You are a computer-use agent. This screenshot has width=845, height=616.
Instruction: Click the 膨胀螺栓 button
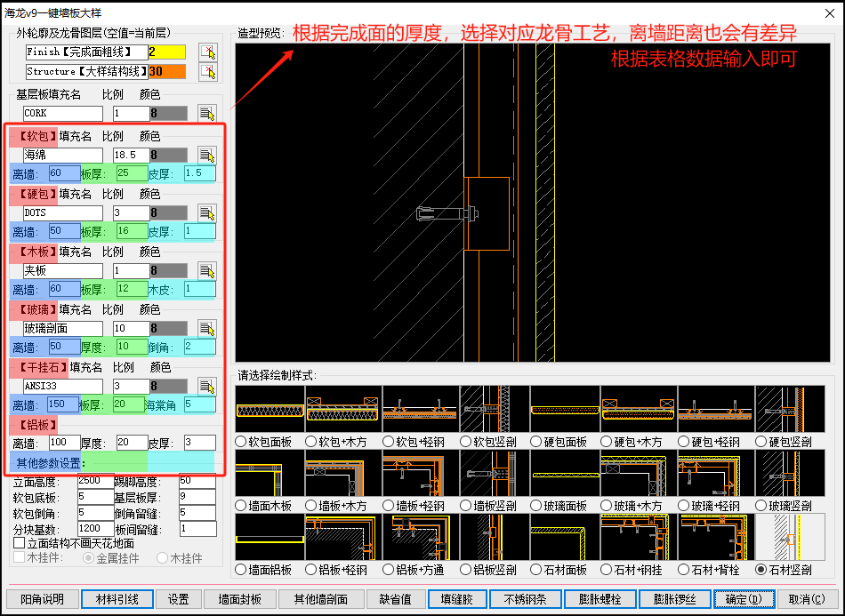point(600,599)
